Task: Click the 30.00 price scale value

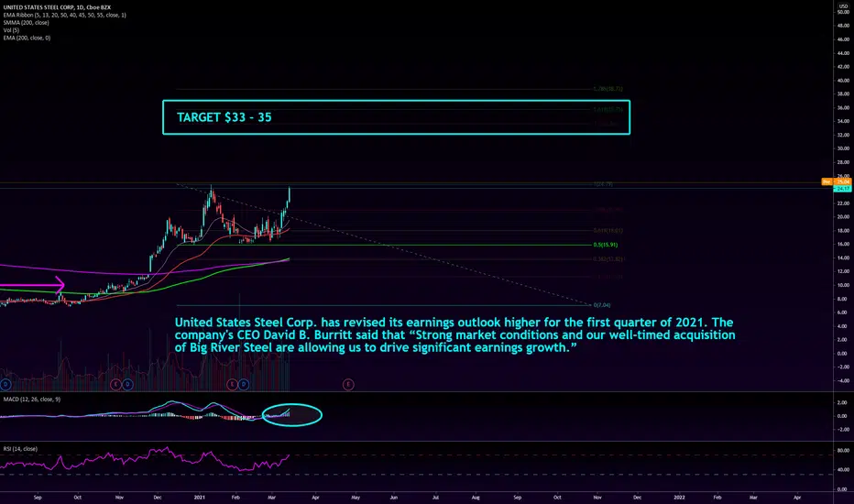Action: coord(843,148)
